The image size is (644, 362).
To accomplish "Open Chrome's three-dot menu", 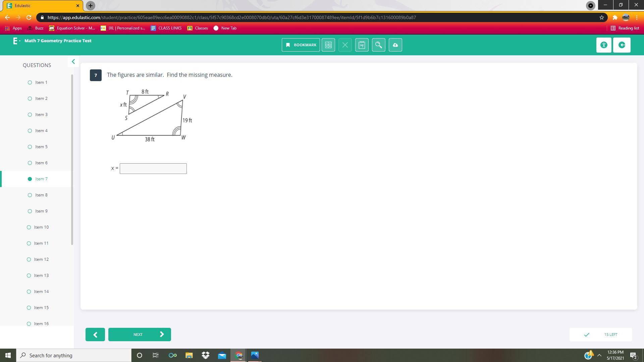I will [x=637, y=17].
